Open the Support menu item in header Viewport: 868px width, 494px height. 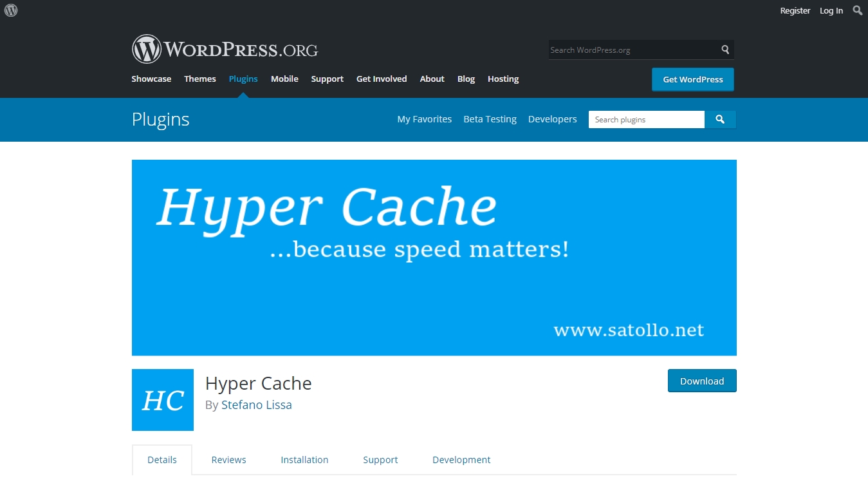coord(328,79)
